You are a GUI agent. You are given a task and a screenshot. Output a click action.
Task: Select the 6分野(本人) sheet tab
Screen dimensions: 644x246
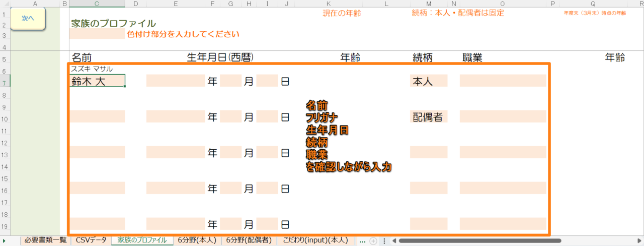[197, 240]
